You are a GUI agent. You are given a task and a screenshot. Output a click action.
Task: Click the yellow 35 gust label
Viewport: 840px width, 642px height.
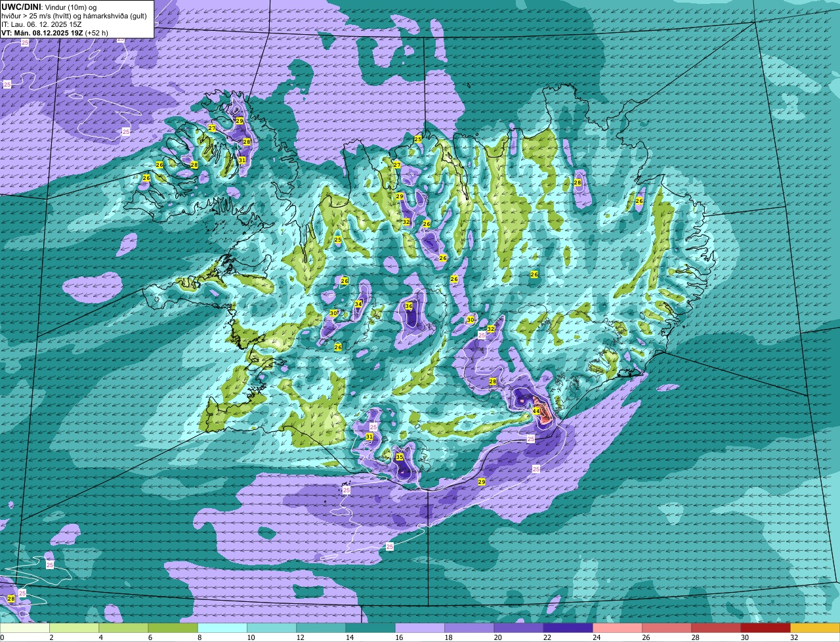pos(399,457)
